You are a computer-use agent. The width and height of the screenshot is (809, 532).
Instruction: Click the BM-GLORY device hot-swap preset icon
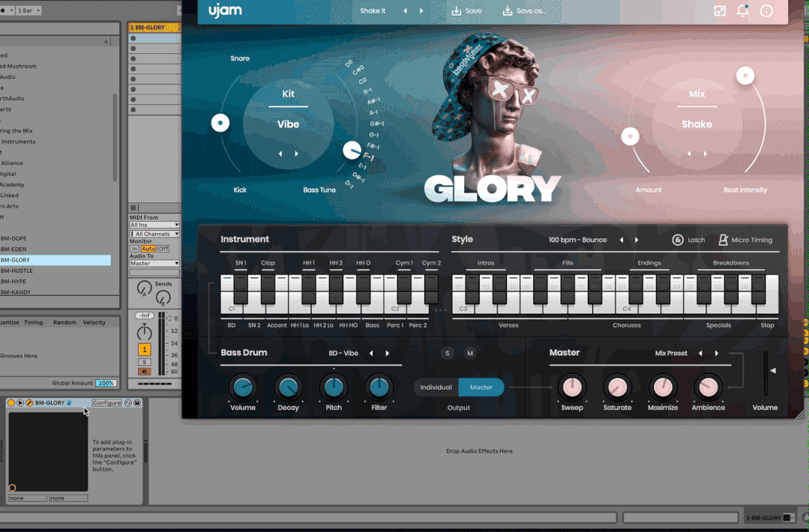pyautogui.click(x=128, y=402)
